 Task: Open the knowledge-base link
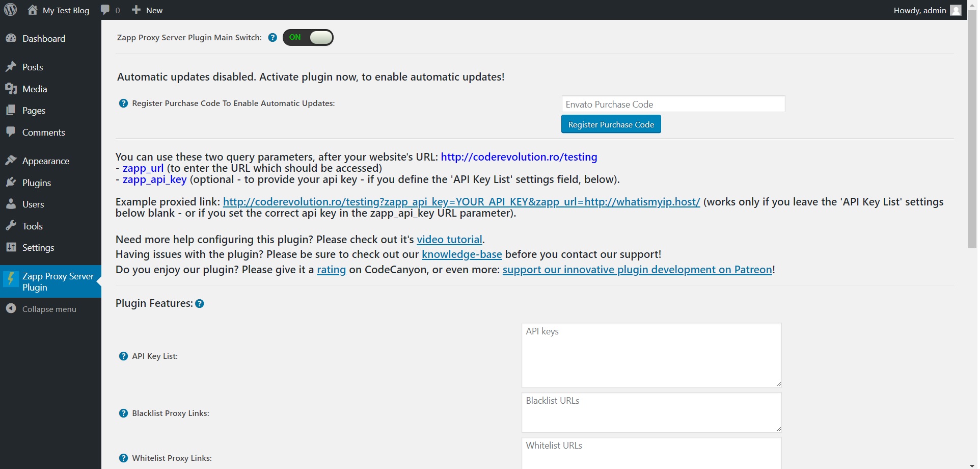(461, 254)
